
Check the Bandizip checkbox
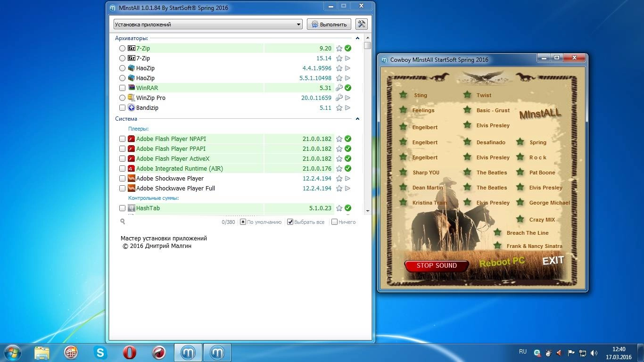(x=123, y=107)
